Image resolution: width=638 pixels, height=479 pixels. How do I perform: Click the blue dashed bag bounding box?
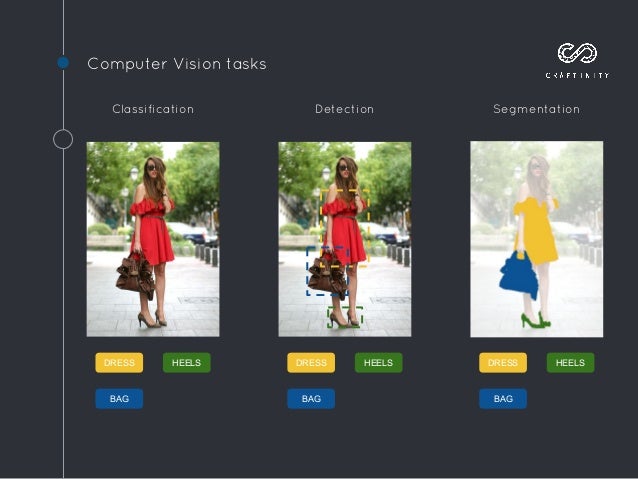[327, 271]
